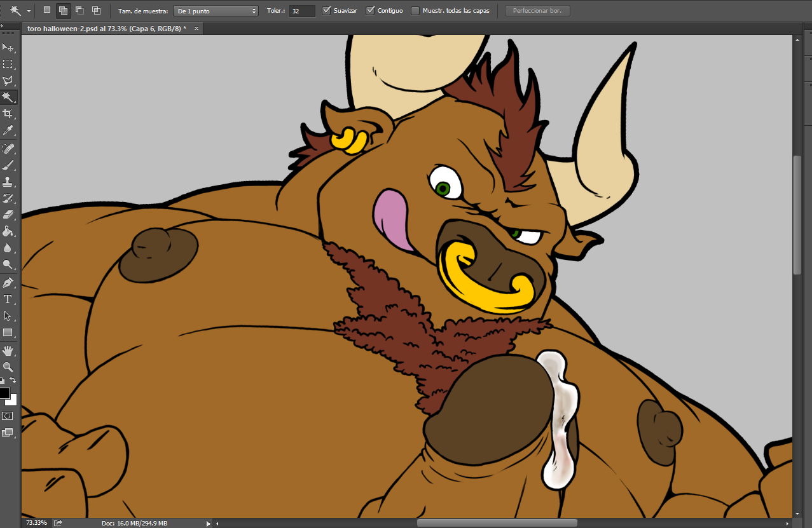Expand the Magic Wand tool preset picker

[29, 11]
